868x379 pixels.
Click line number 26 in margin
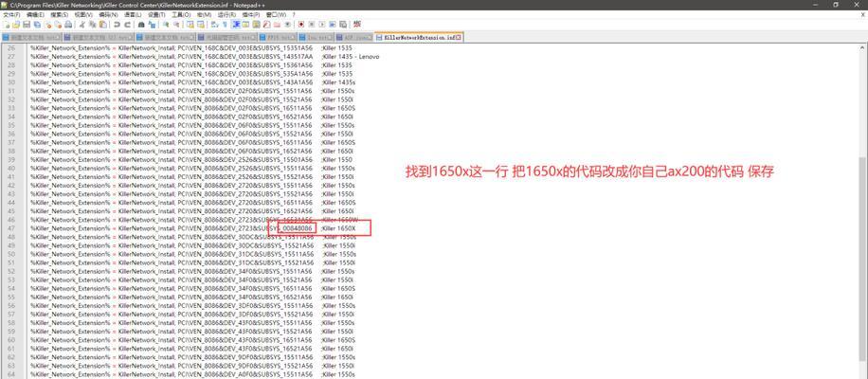point(12,47)
